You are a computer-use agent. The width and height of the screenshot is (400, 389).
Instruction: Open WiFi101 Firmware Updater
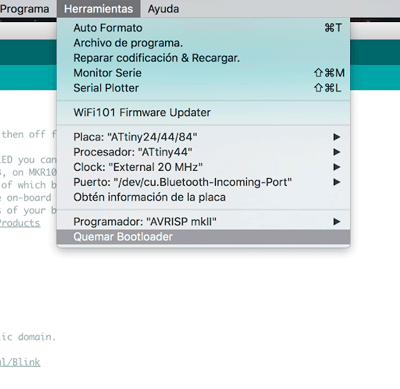(203, 112)
